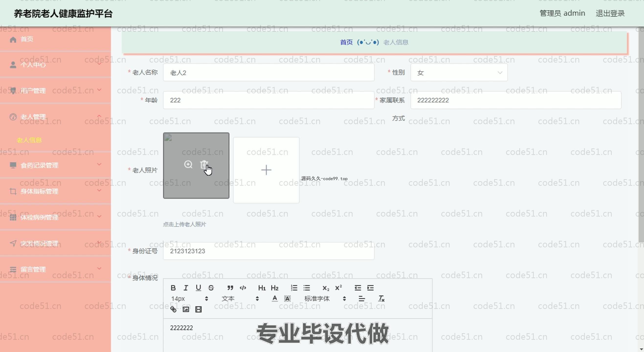Click the 家属联系方式 input field
The height and width of the screenshot is (352, 644).
pos(516,100)
